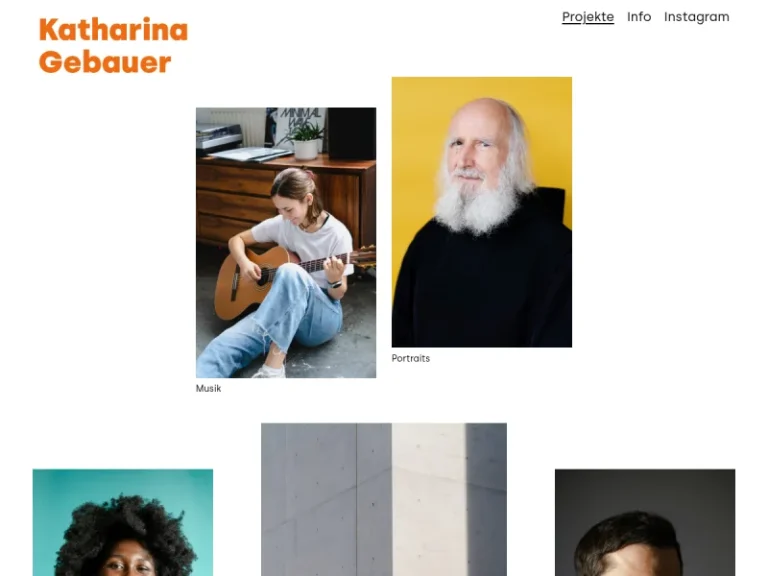This screenshot has height=576, width=768.
Task: Click the Katharina Gebauer orange logo
Action: (113, 46)
